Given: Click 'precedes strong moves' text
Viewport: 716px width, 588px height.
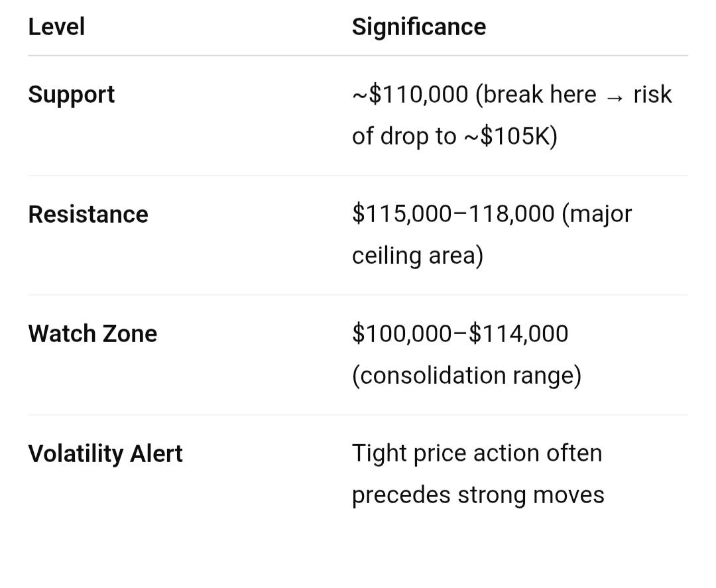Looking at the screenshot, I should tap(477, 495).
